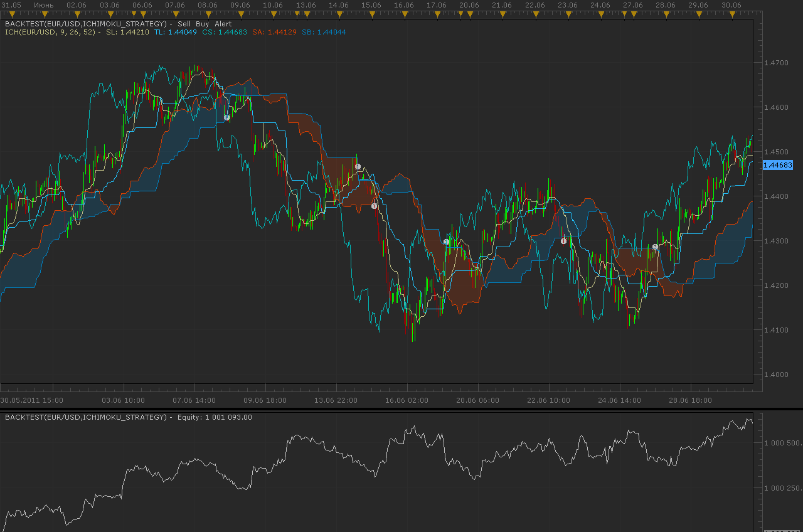The height and width of the screenshot is (532, 803).
Task: Click the 1.4200 price axis label
Action: click(776, 286)
